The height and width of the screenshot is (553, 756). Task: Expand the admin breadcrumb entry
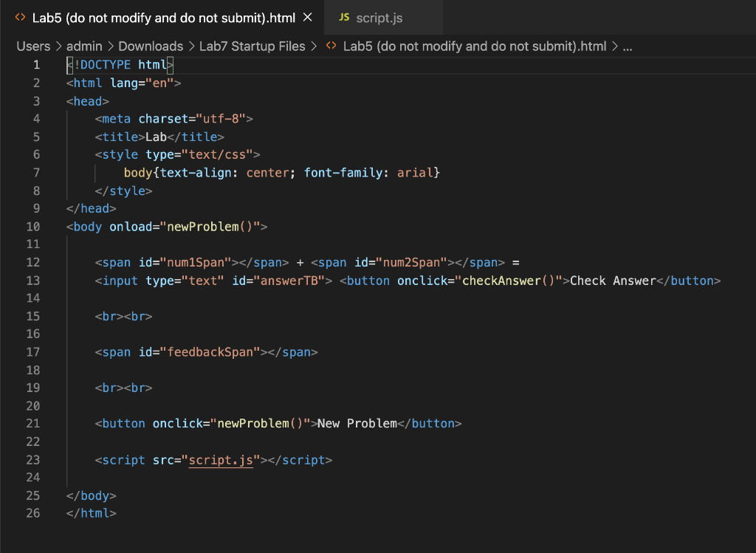tap(84, 46)
